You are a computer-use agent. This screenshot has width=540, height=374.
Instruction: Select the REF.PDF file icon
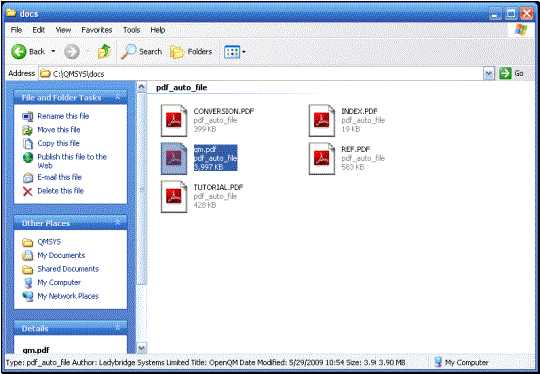click(322, 158)
